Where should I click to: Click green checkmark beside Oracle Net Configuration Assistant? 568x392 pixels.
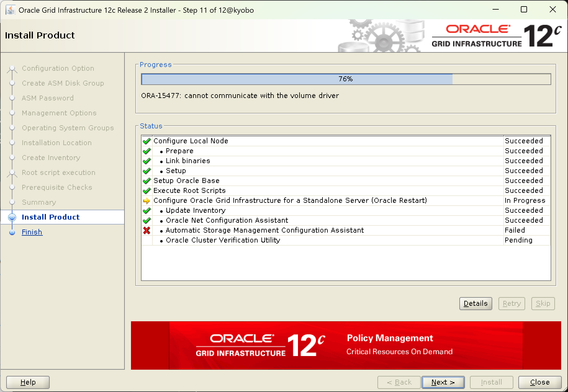point(147,220)
